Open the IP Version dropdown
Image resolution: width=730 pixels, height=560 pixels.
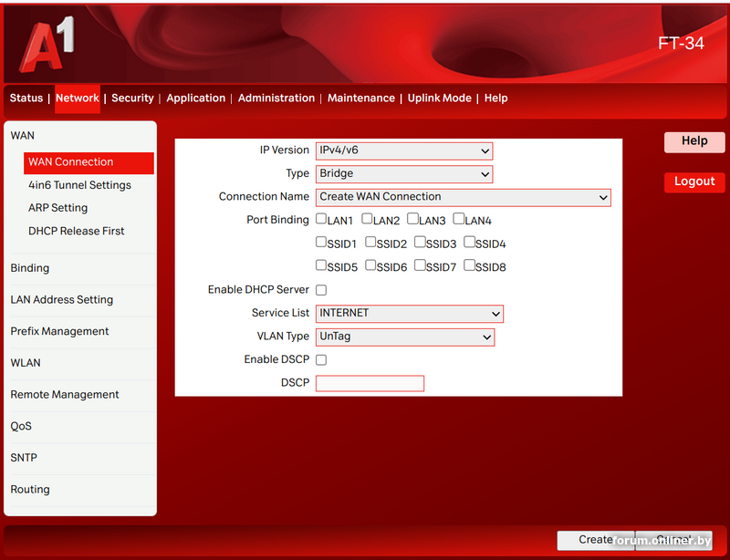404,150
